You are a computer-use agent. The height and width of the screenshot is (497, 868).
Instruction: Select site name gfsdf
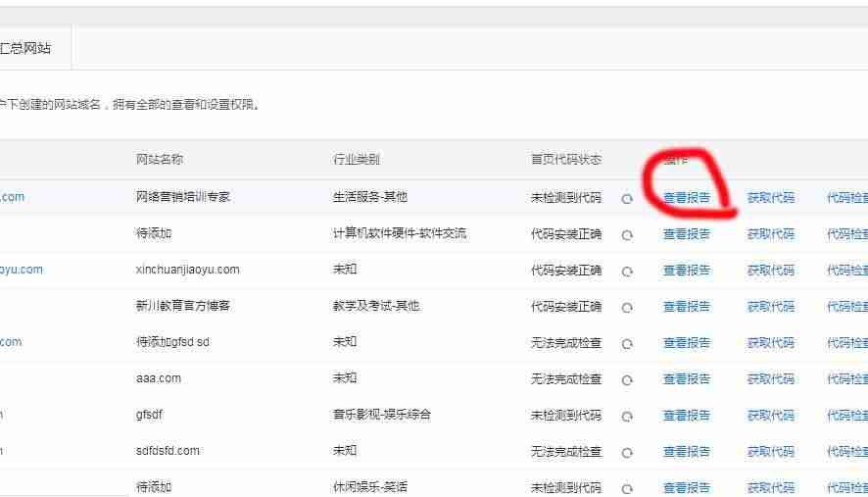click(150, 415)
